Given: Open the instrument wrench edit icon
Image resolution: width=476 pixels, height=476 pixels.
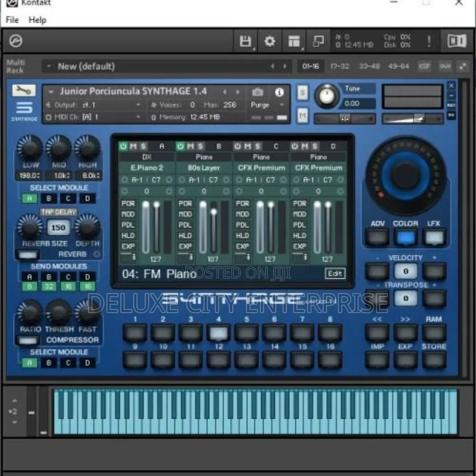Looking at the screenshot, I should point(24,90).
